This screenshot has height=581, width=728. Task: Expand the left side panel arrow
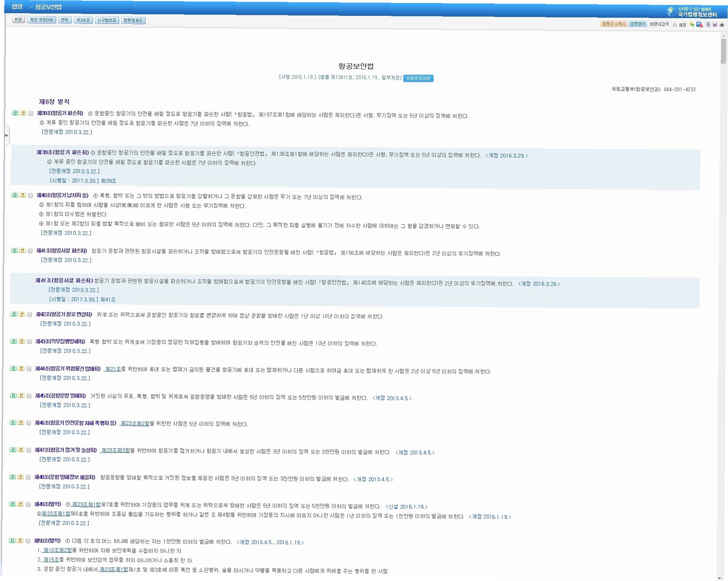pos(6,135)
